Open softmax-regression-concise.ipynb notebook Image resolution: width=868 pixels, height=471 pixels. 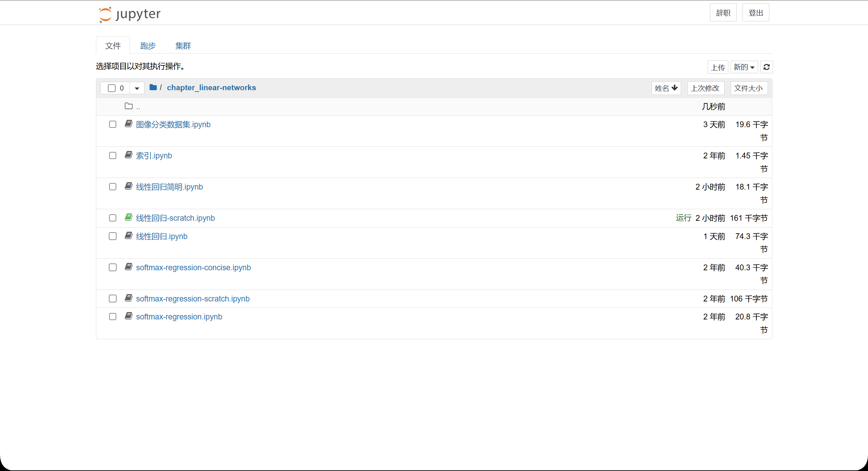[193, 268]
